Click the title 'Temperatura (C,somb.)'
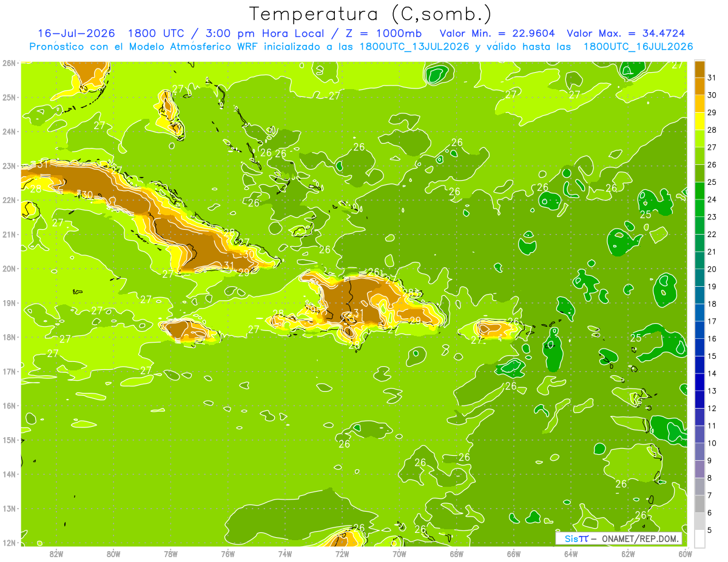 [371, 14]
